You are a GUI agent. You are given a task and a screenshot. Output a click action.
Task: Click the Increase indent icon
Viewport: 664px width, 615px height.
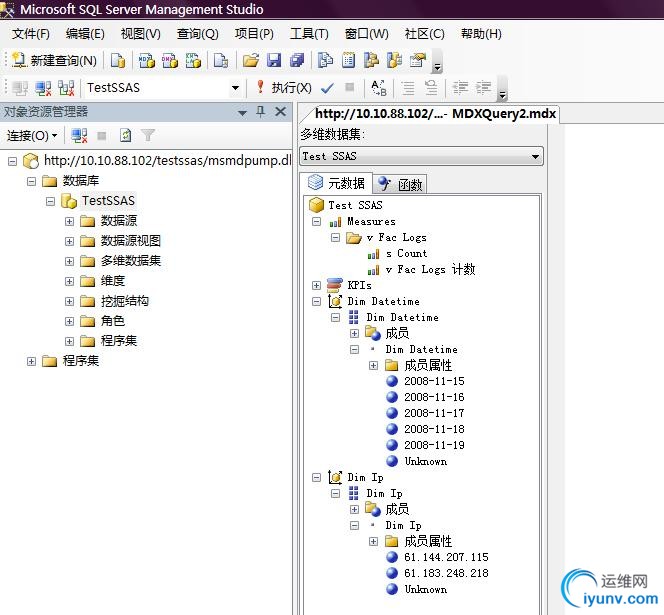tap(483, 88)
